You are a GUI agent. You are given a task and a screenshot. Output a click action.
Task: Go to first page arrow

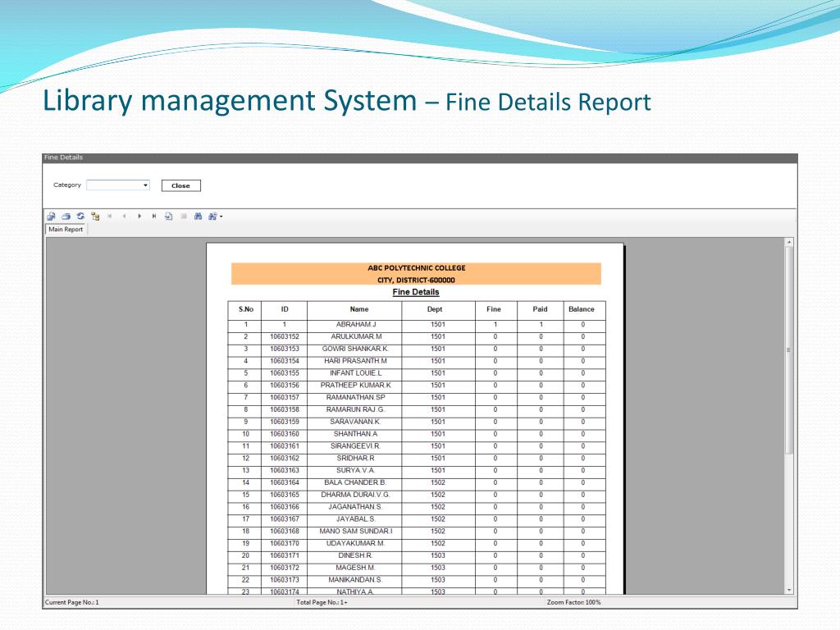tap(110, 217)
